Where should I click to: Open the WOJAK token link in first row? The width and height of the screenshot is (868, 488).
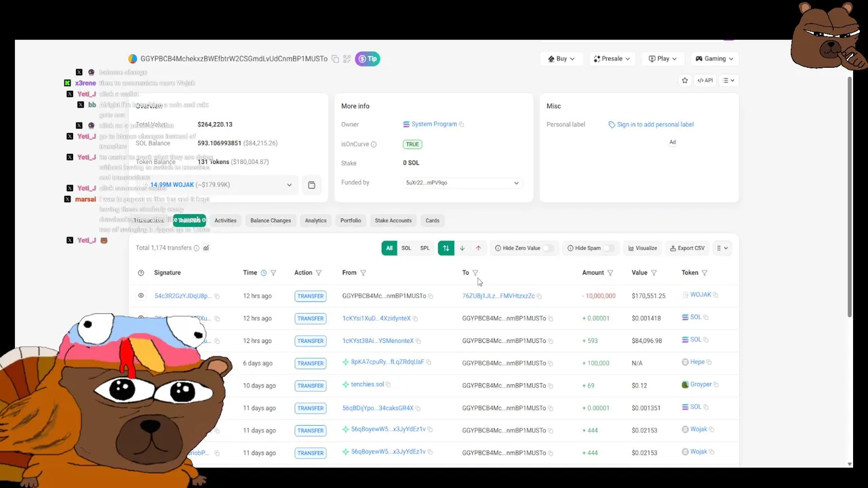[701, 295]
